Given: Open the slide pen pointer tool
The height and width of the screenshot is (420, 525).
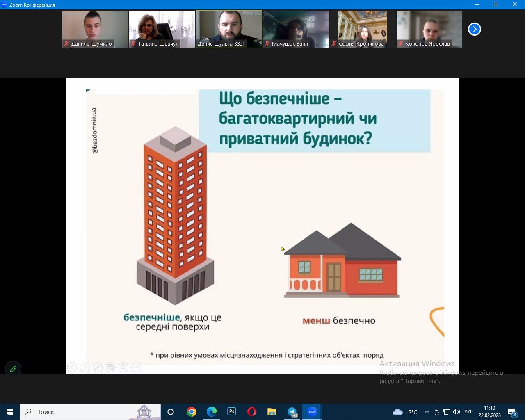Looking at the screenshot, I should pos(98,367).
